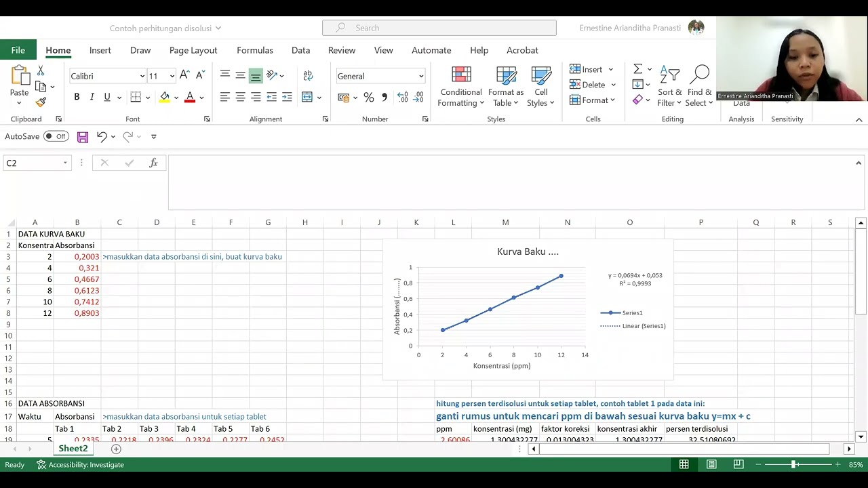
Task: Switch to the Page Layout tab
Action: tap(193, 50)
